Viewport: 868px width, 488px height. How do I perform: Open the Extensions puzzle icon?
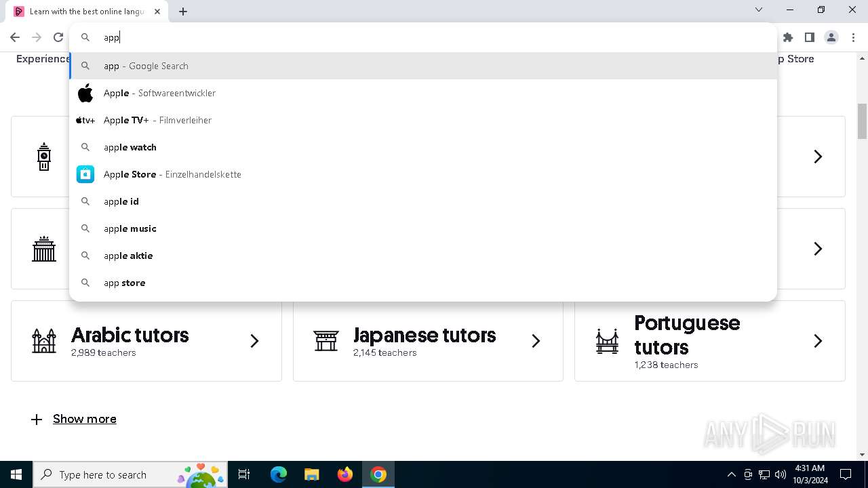coord(788,37)
